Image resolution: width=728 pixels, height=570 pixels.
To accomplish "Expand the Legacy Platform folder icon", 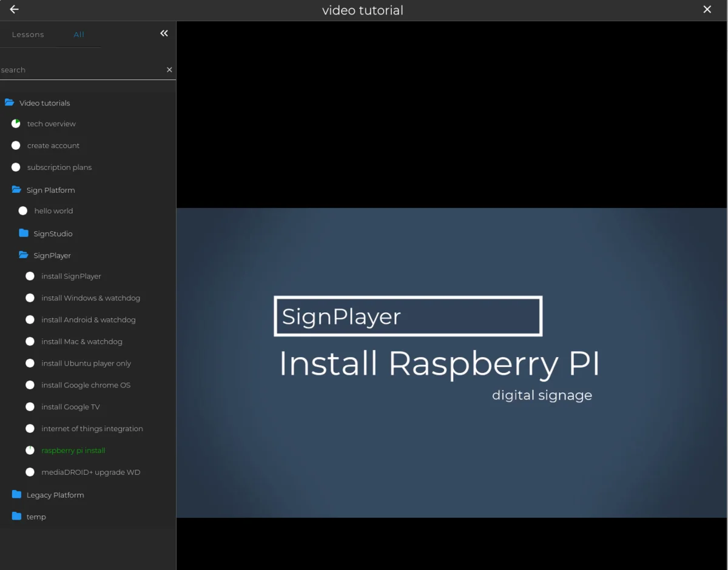I will point(16,495).
